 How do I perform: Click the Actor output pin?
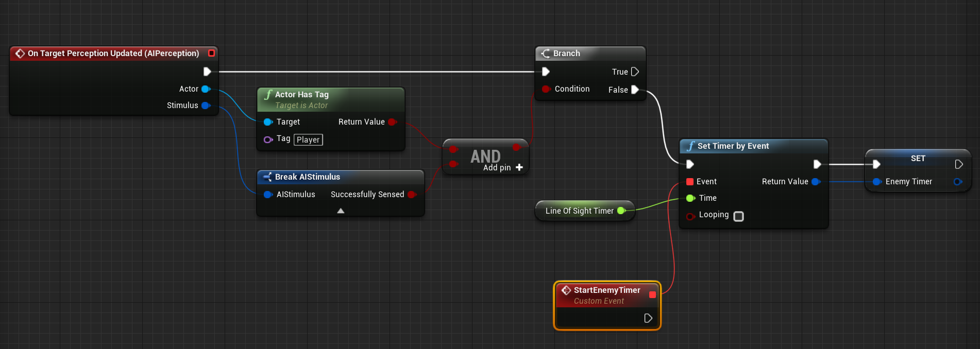tap(206, 89)
